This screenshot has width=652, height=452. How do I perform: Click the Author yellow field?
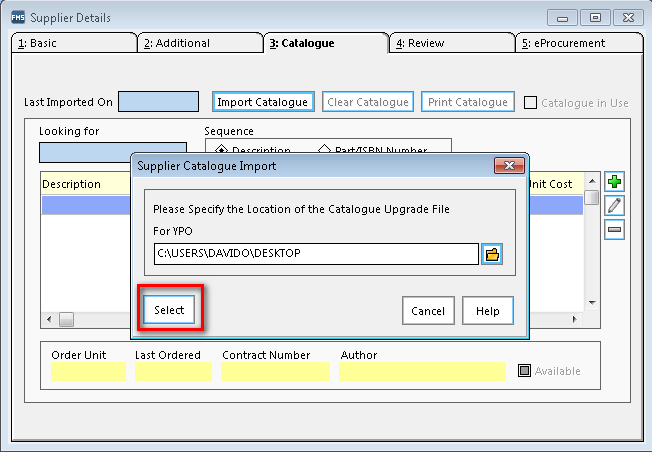pos(422,371)
